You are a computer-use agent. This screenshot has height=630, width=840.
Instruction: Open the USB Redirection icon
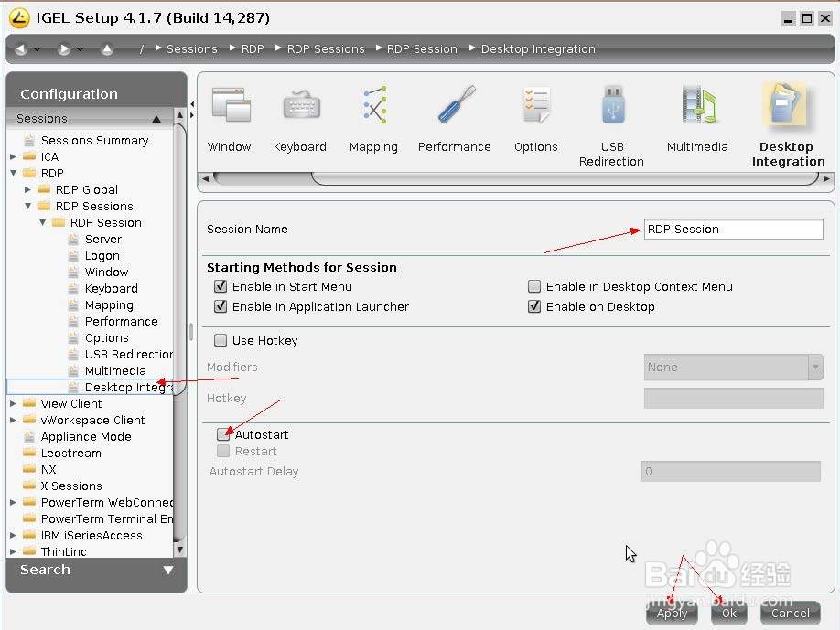tap(613, 104)
